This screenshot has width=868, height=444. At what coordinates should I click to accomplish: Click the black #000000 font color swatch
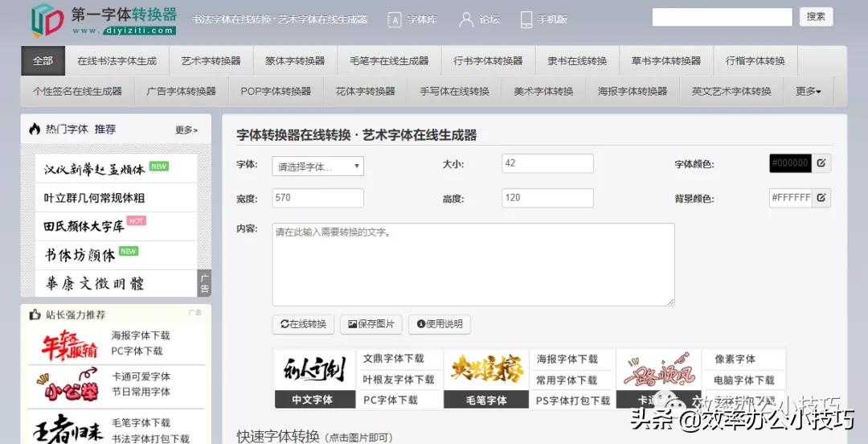tap(791, 163)
